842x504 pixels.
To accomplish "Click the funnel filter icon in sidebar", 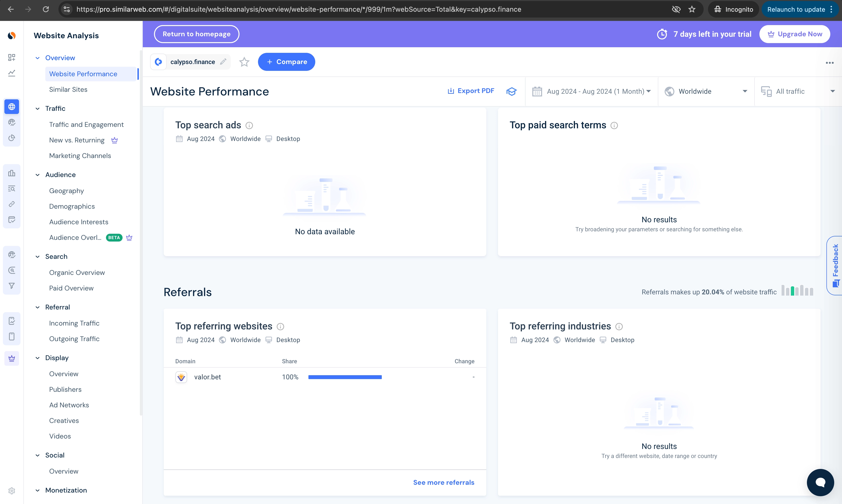I will pyautogui.click(x=11, y=285).
